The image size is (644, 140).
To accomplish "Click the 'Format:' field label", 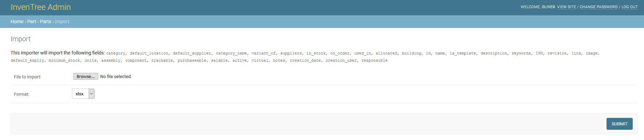I will [21, 94].
